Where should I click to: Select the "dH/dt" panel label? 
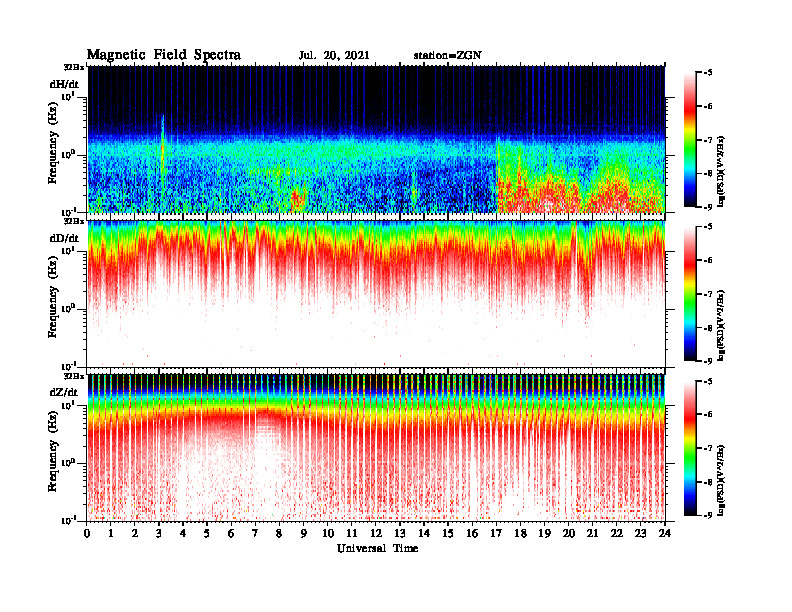(x=64, y=84)
